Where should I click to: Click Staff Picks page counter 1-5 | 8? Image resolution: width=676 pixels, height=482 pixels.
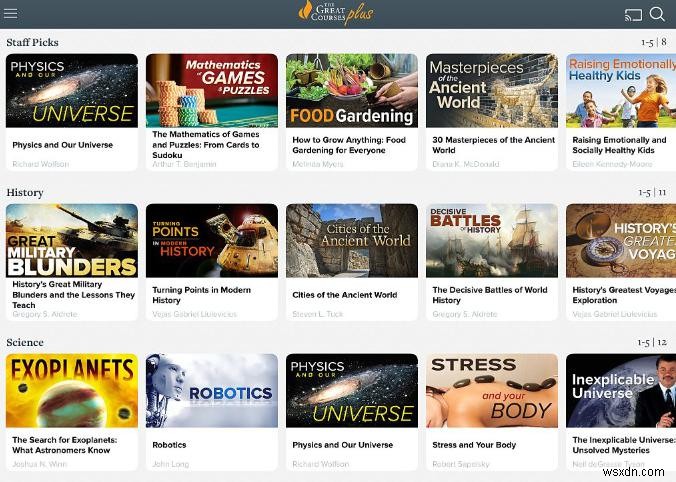click(x=654, y=42)
